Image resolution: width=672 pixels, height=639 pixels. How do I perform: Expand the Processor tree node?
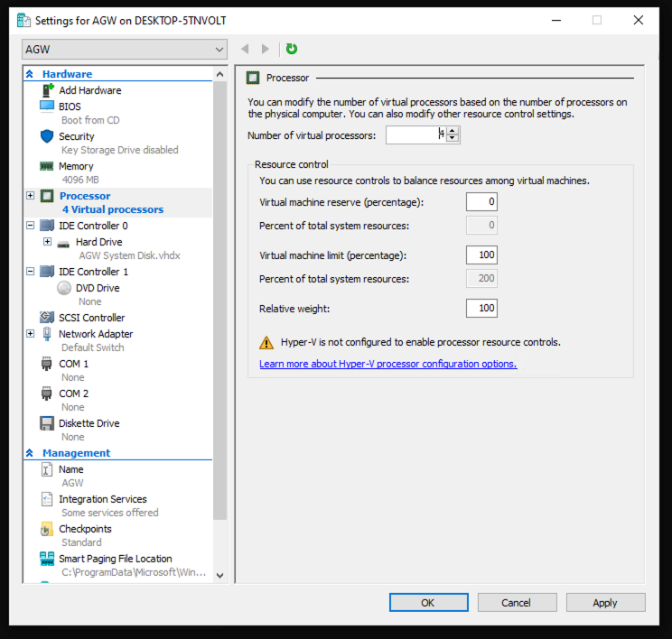coord(31,196)
